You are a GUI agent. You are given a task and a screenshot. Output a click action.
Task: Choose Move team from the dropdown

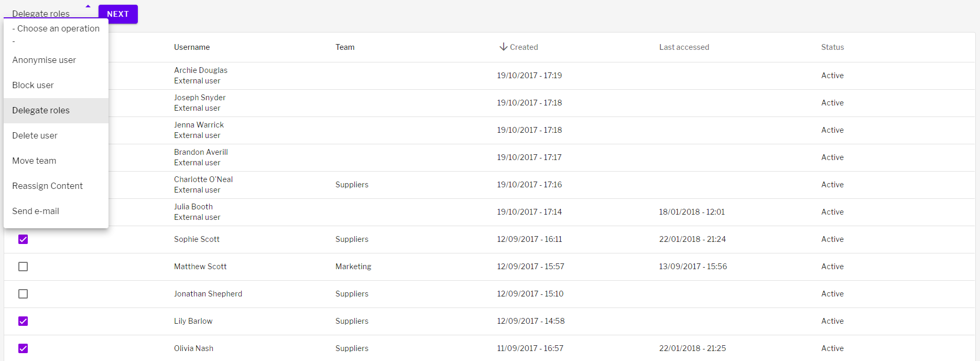(34, 161)
